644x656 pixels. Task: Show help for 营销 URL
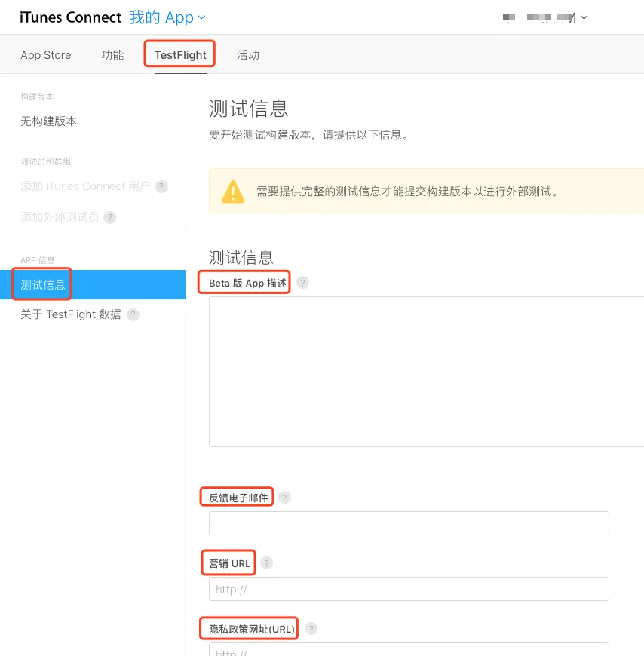[x=266, y=563]
